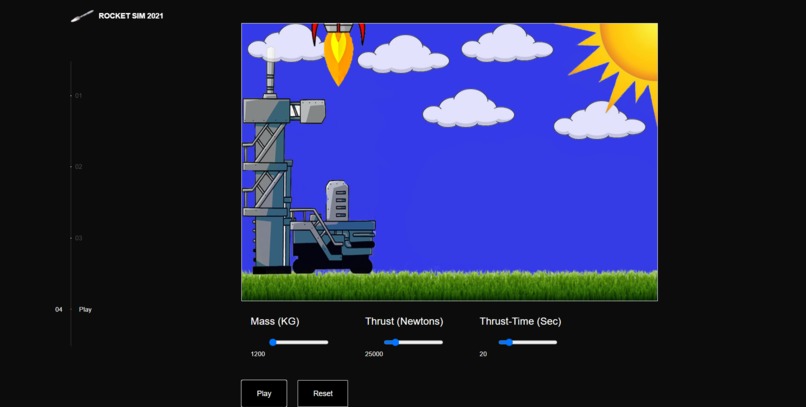Click the launch tower in the canvas
Viewport: 806px width, 407px height.
[x=272, y=159]
